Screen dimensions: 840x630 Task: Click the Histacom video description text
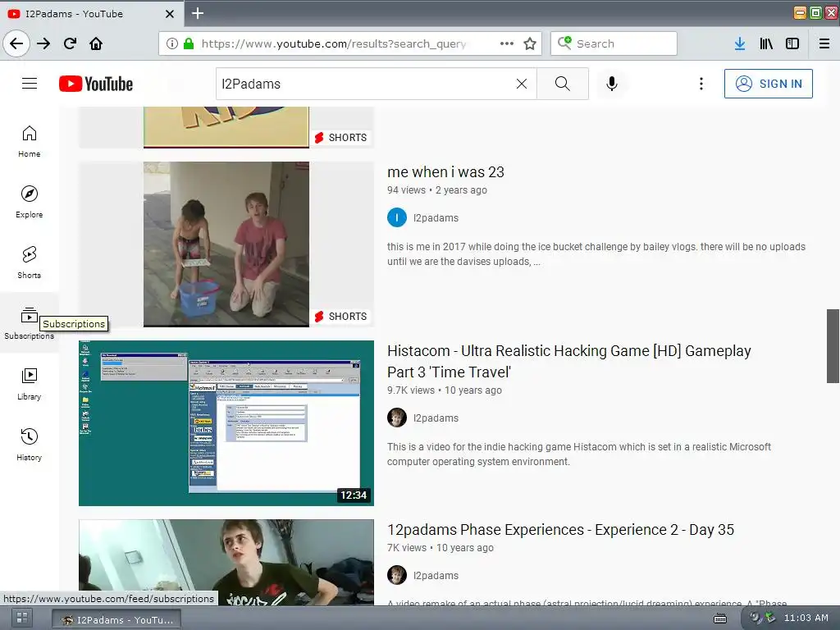(x=578, y=454)
